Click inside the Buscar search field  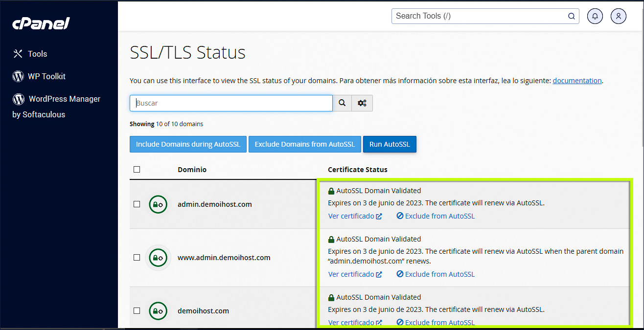click(x=230, y=103)
